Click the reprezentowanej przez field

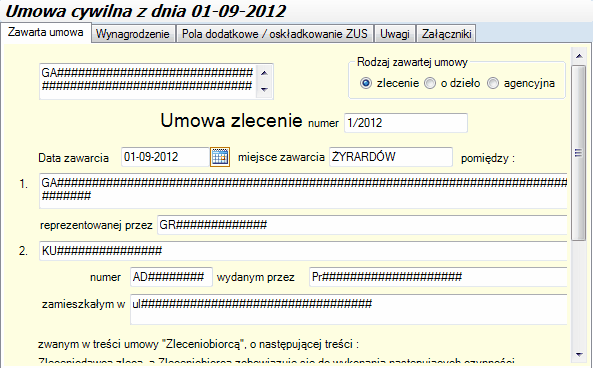point(362,225)
